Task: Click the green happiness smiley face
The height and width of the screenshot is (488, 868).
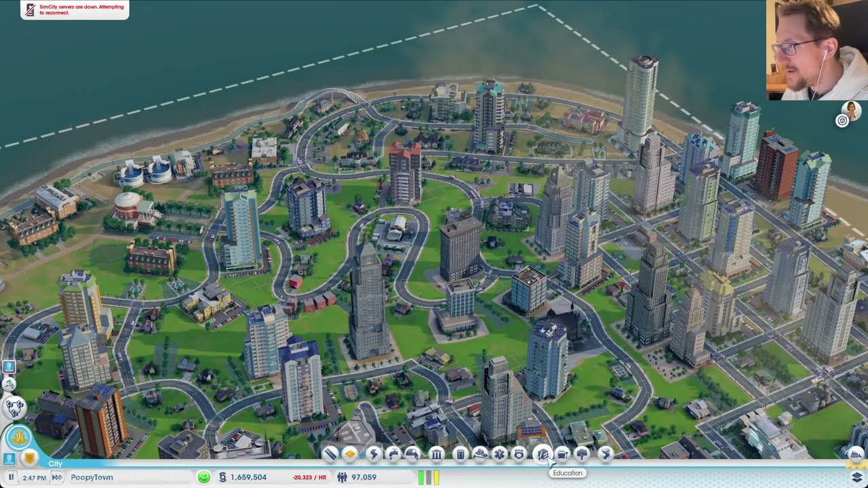Action: (204, 477)
